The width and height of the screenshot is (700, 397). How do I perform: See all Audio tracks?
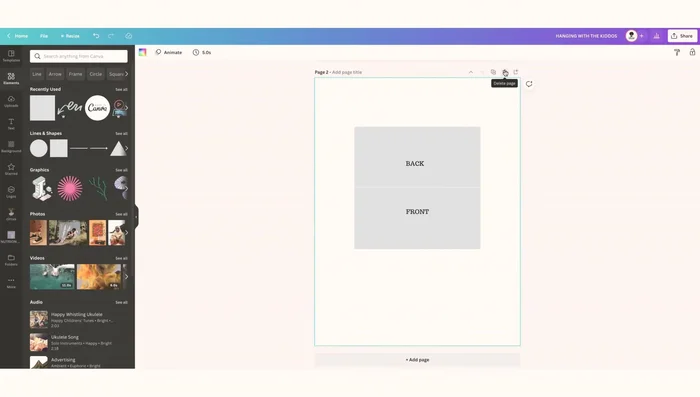click(x=121, y=302)
